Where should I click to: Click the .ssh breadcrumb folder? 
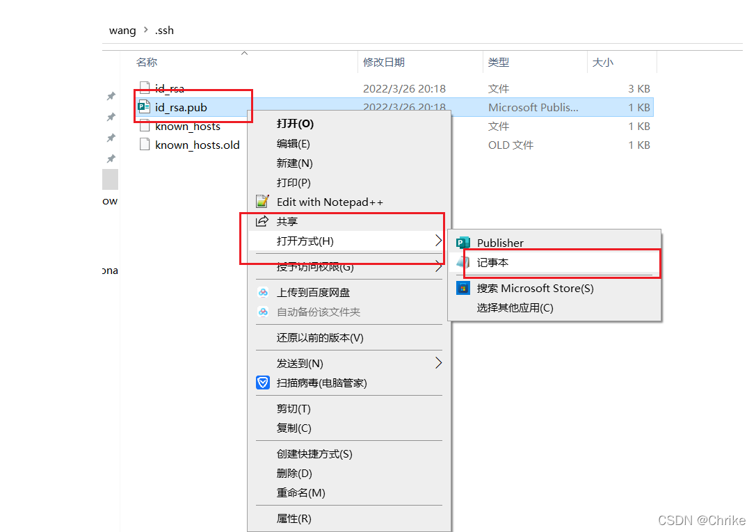point(164,31)
